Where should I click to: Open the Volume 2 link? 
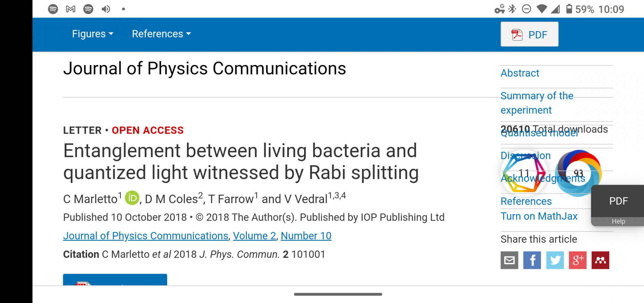click(x=254, y=236)
